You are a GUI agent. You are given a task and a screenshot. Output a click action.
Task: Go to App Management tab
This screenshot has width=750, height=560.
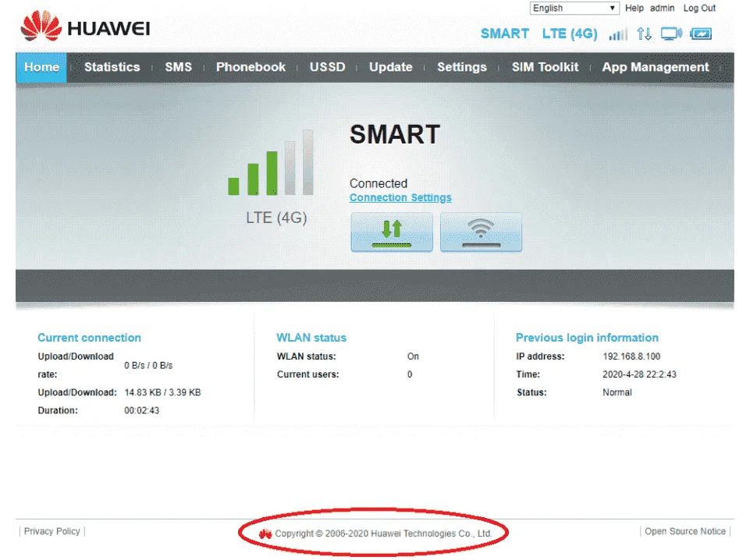tap(656, 67)
